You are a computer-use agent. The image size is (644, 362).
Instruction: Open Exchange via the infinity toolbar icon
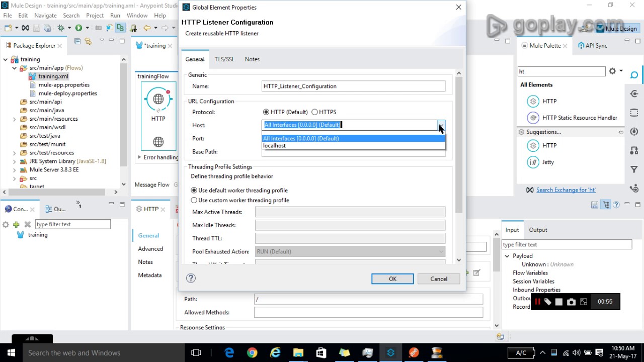pos(25,28)
